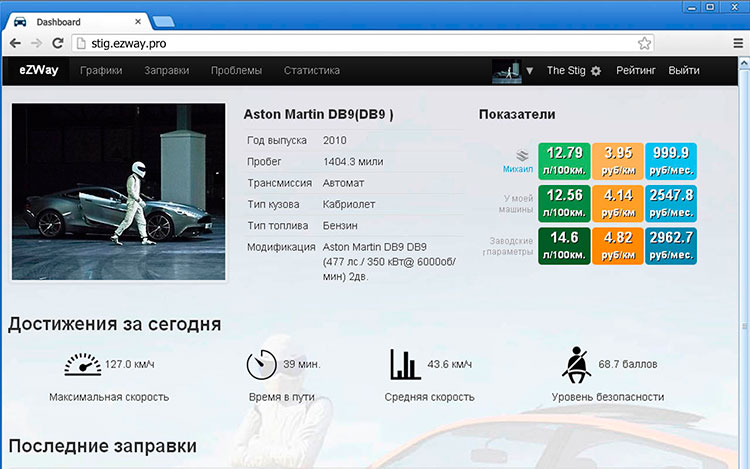This screenshot has height=469, width=750.
Task: Click the Aston Martin DB9(DB9 ) heading
Action: 319,115
